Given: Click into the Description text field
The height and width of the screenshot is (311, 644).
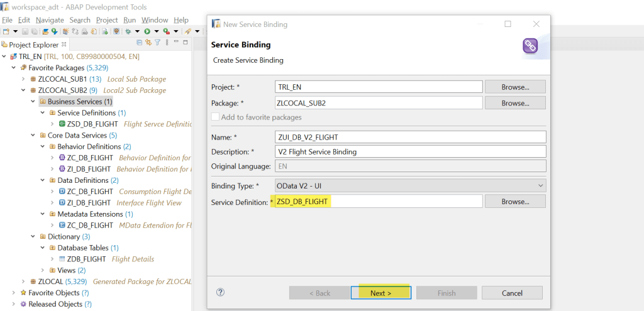Looking at the screenshot, I should pyautogui.click(x=410, y=151).
